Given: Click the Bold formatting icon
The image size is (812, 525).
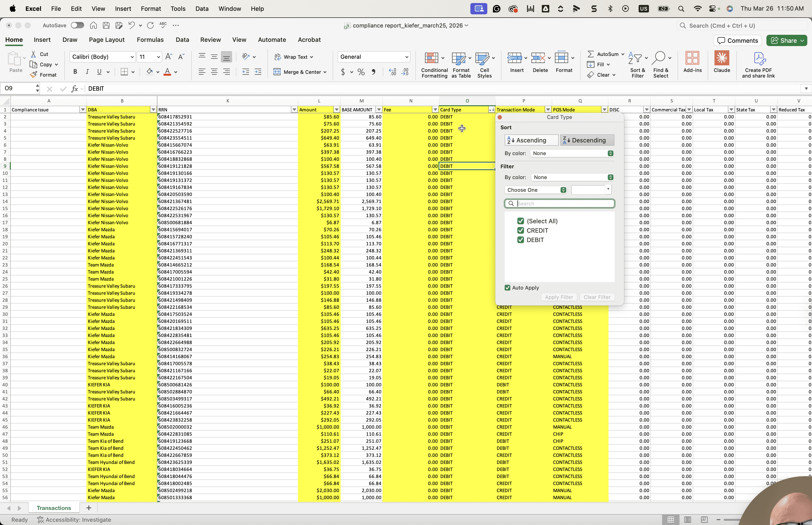Looking at the screenshot, I should point(75,72).
